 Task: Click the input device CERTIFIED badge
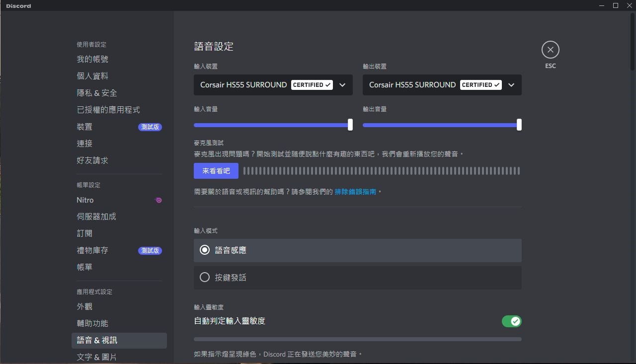coord(312,85)
